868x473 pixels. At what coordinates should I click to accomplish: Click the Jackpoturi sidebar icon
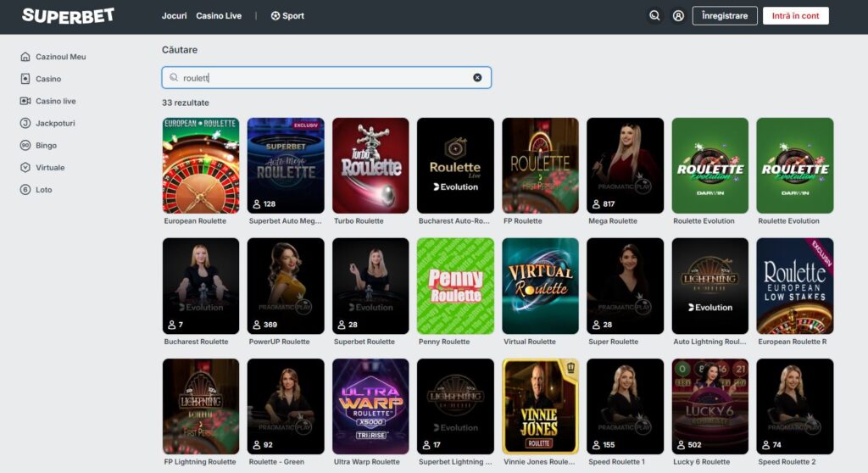point(25,123)
